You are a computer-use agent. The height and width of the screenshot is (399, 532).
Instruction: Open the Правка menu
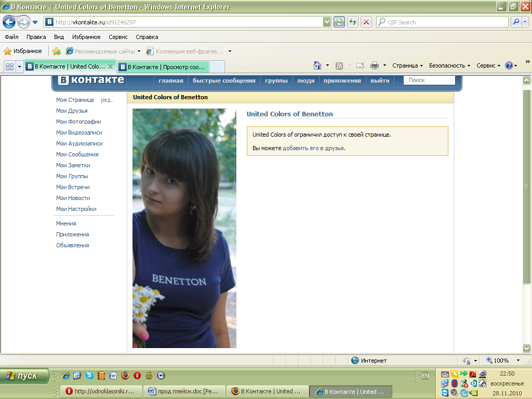click(36, 37)
